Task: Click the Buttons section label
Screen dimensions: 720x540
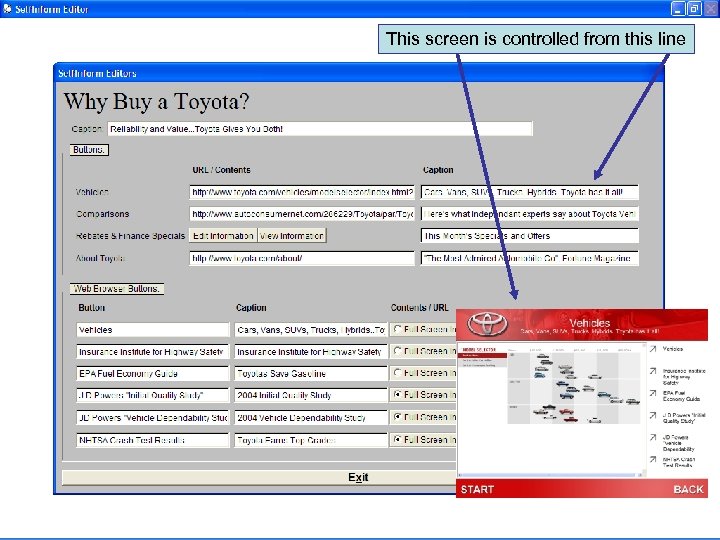Action: [89, 150]
